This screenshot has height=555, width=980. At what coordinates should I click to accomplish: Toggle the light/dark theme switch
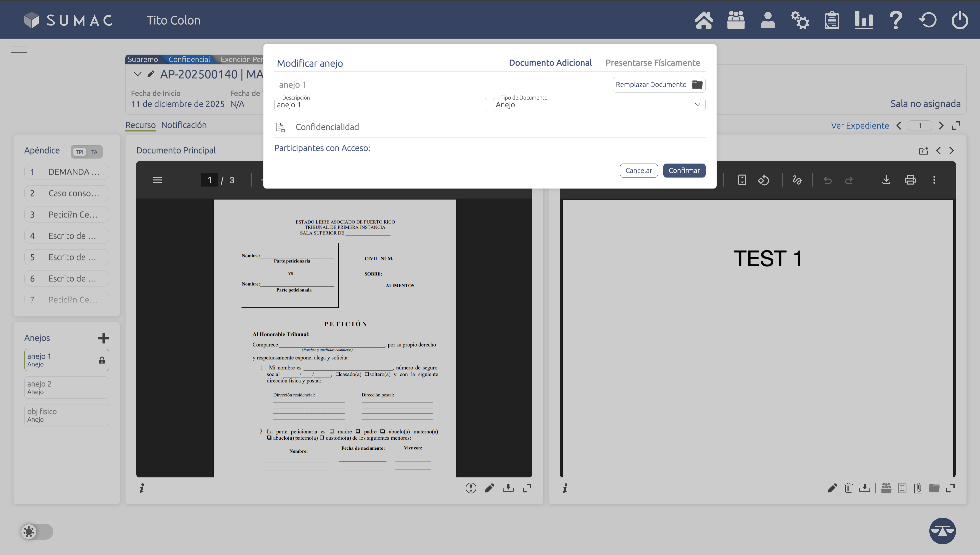pos(37,531)
